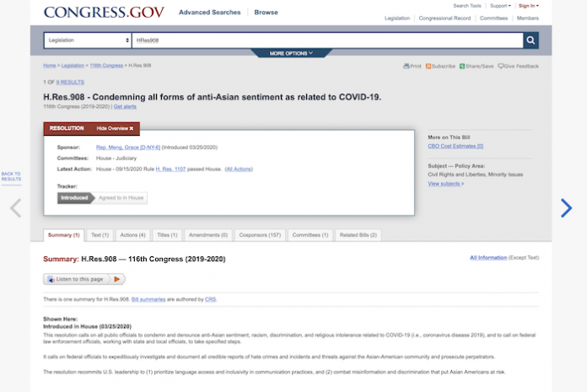Click the search magnifier button
The height and width of the screenshot is (392, 587).
pyautogui.click(x=530, y=40)
